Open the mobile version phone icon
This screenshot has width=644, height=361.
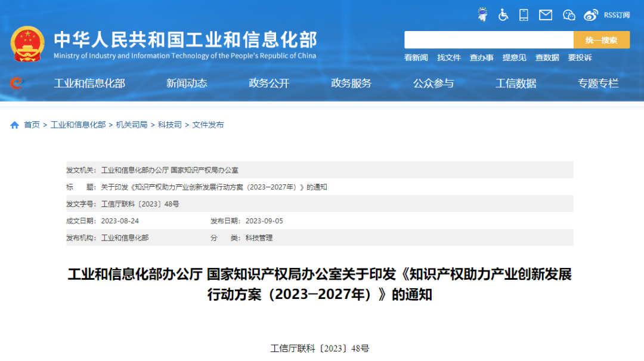tap(524, 15)
